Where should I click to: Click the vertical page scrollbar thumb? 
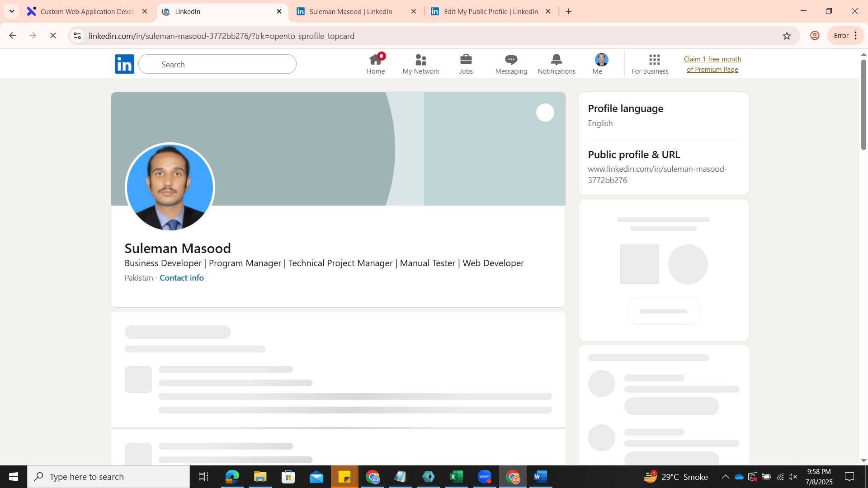coord(863,105)
